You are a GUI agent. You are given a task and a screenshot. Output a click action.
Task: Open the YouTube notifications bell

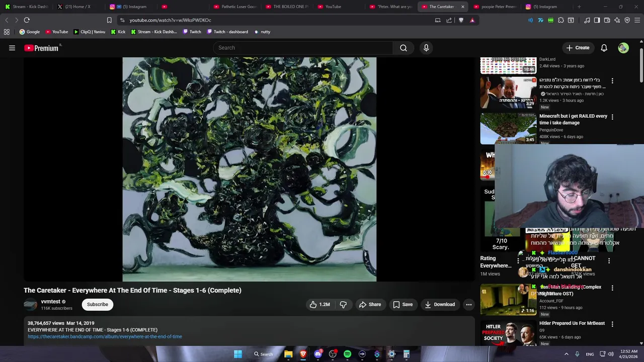pos(604,48)
